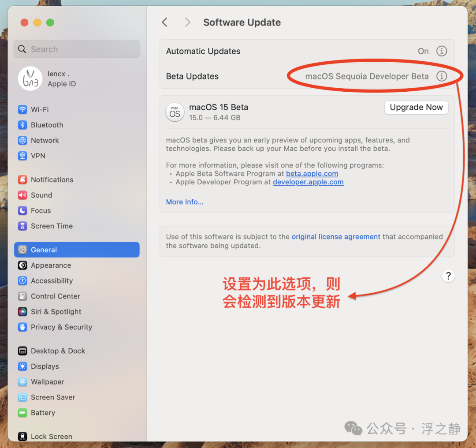
Task: Click the Apple ID profile avatar
Action: click(30, 78)
